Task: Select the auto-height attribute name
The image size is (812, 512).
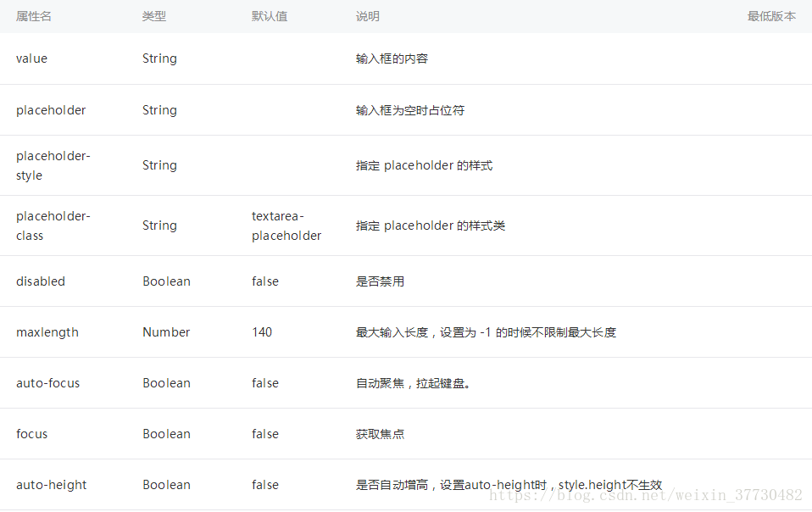Action: [51, 485]
